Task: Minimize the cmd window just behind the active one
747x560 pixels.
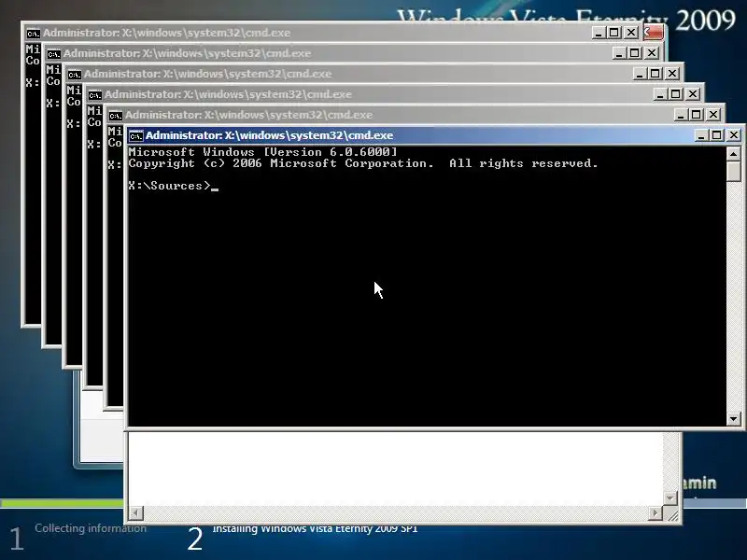Action: (x=681, y=115)
